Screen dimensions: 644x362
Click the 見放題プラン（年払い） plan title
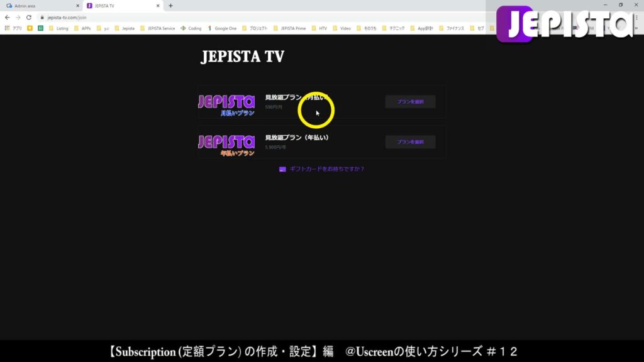coord(297,138)
